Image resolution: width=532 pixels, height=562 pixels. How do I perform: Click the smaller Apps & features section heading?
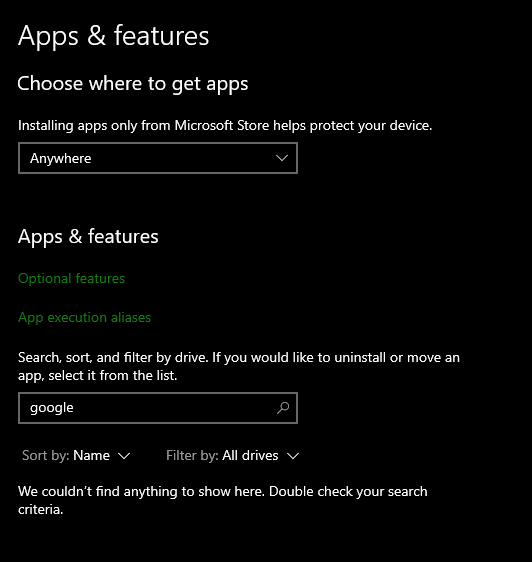tap(88, 237)
